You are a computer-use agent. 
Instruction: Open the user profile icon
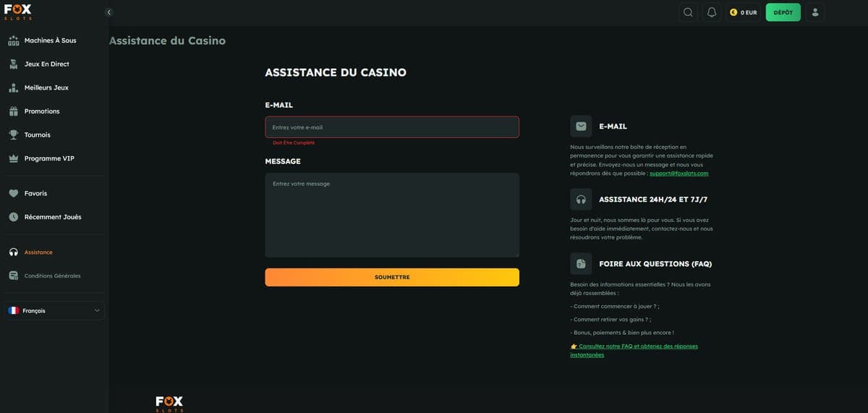(816, 12)
